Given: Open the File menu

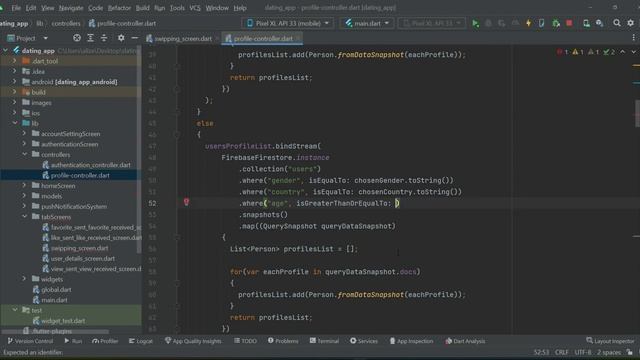Looking at the screenshot, I should 16,8.
